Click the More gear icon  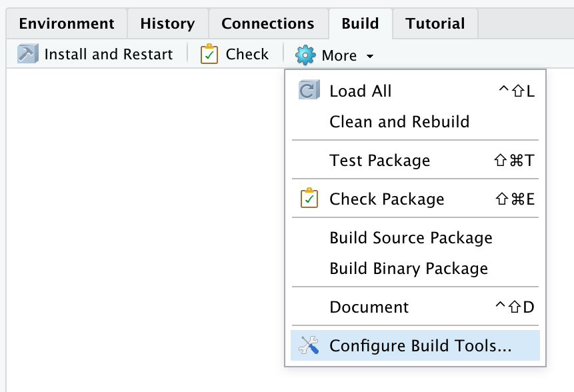[305, 55]
